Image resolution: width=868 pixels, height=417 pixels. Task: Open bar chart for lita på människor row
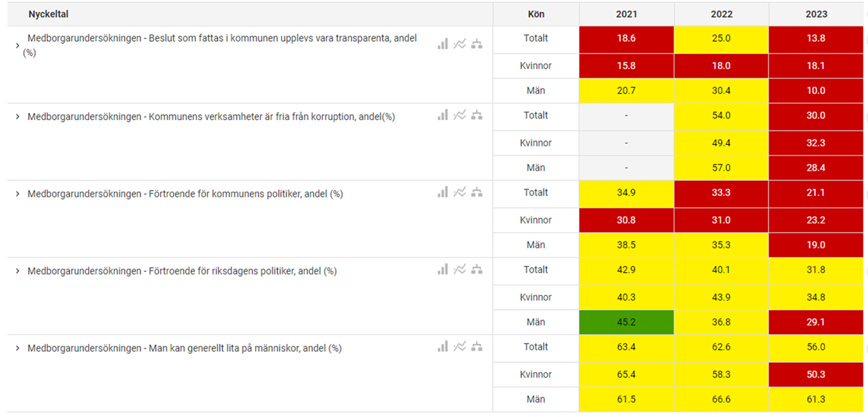[443, 347]
